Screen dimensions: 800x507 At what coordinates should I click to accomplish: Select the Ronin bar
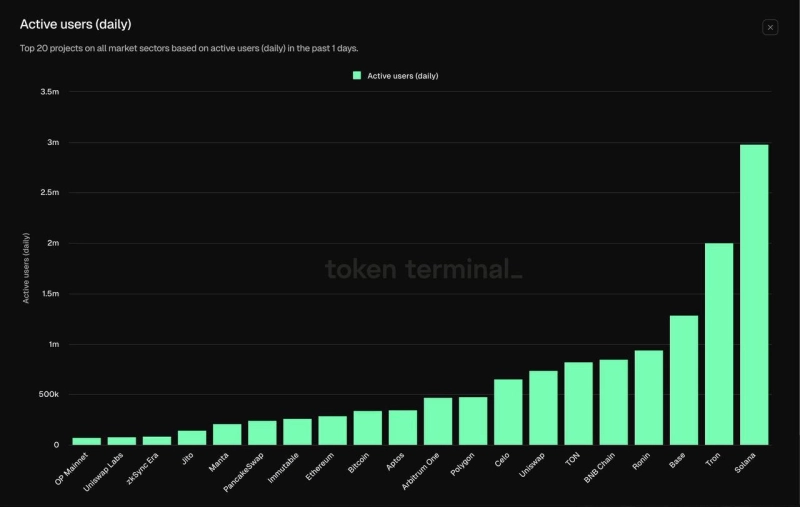pos(649,397)
